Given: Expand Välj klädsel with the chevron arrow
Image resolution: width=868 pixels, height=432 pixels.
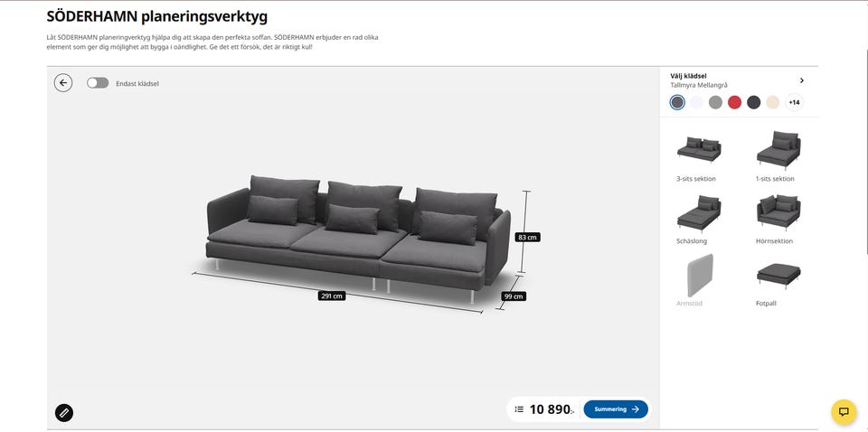Looking at the screenshot, I should click(802, 80).
